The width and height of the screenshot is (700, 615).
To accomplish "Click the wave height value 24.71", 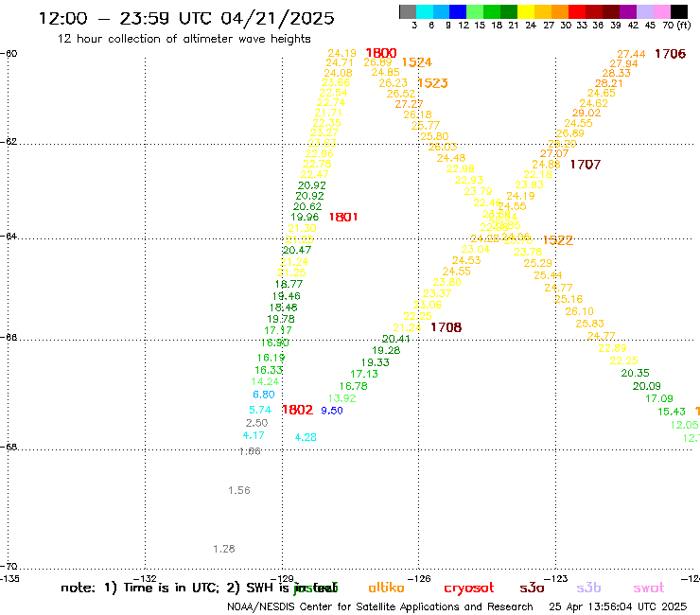I will click(340, 63).
